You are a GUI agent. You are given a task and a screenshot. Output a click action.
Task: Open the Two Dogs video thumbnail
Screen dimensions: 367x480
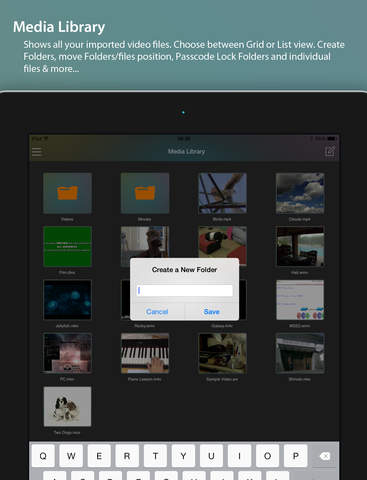(67, 406)
